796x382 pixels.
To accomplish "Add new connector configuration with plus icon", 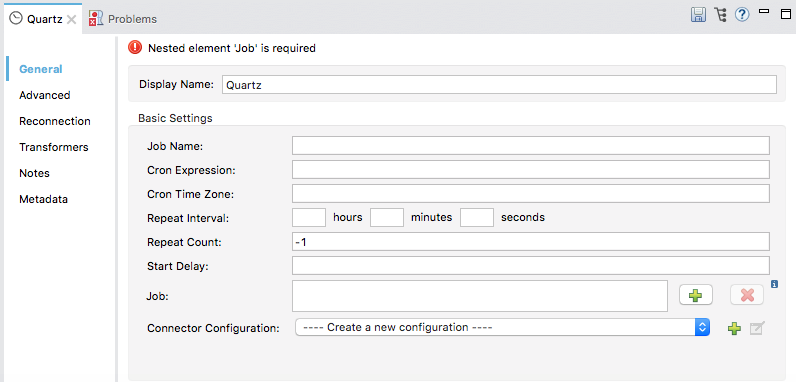I will 734,328.
